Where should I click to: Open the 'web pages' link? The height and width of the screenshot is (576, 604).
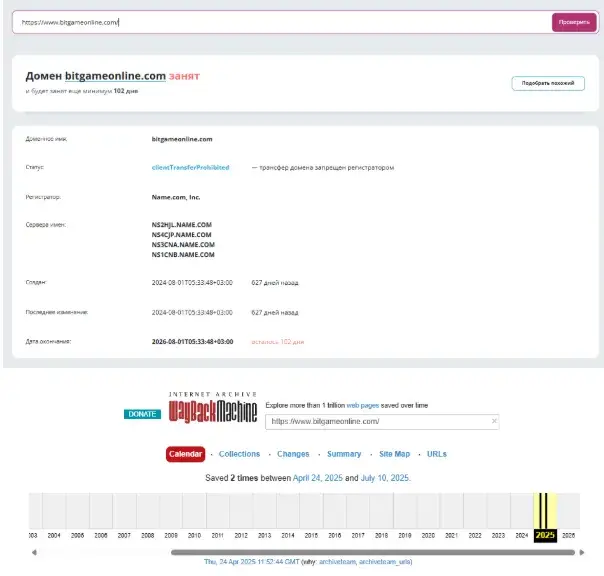(x=362, y=405)
